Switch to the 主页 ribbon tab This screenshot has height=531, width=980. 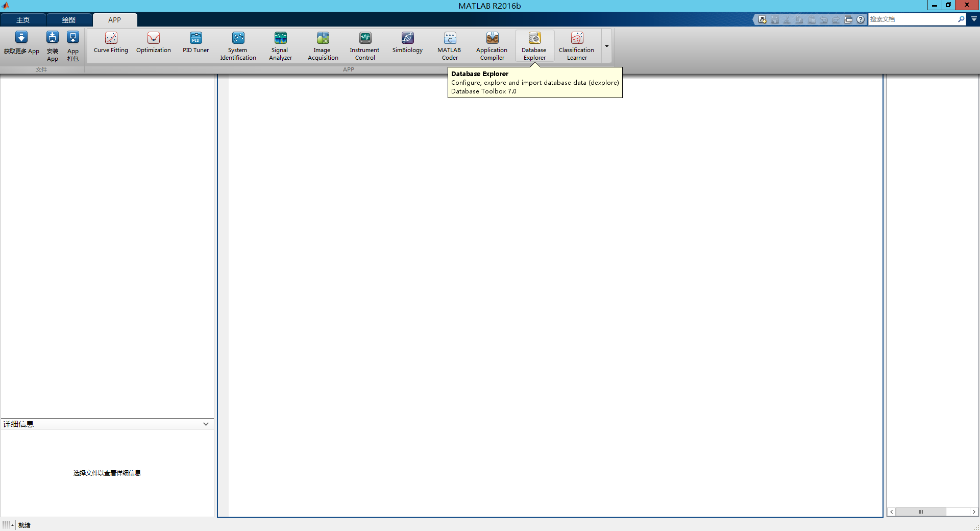pos(23,20)
